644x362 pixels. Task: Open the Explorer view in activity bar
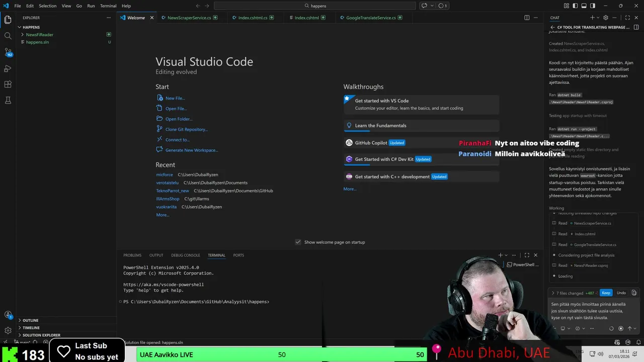click(x=8, y=20)
